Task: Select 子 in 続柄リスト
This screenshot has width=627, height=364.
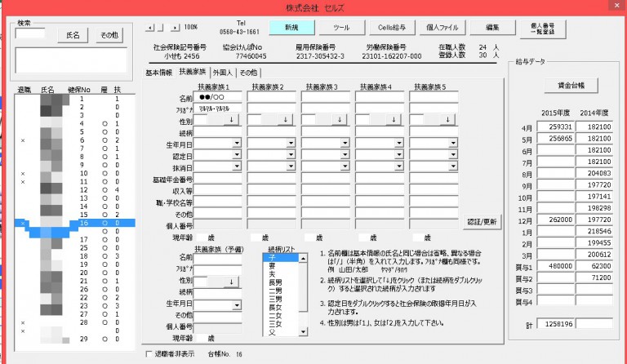Action: coord(280,258)
